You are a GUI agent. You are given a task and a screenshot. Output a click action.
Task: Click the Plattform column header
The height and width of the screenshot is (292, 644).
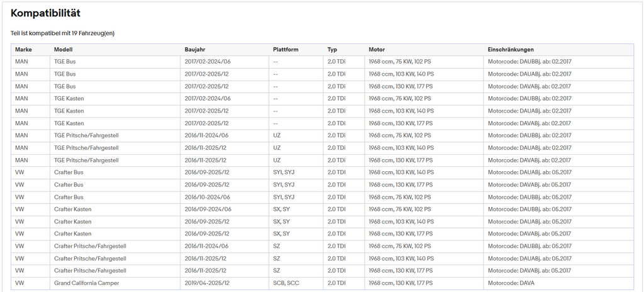tap(286, 50)
